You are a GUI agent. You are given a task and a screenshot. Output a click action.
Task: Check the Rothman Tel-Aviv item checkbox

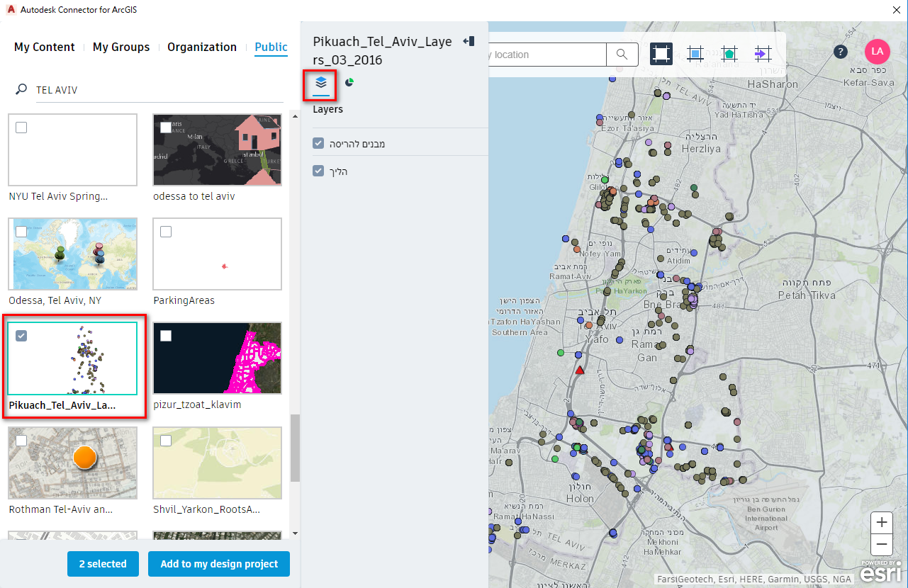pyautogui.click(x=21, y=441)
